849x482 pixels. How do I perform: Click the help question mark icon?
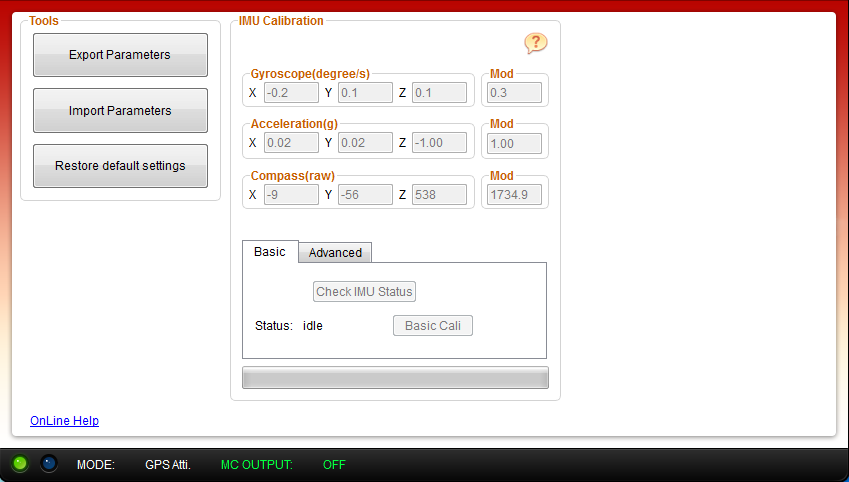[536, 43]
